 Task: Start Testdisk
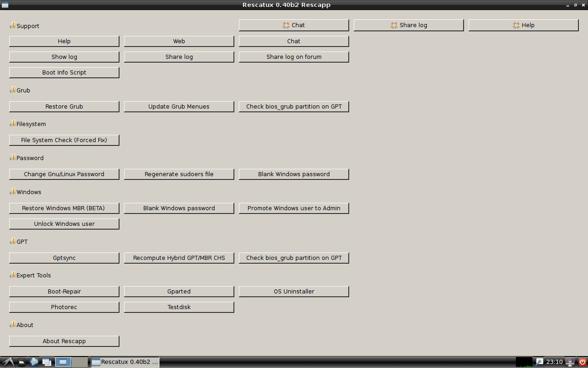pos(179,307)
